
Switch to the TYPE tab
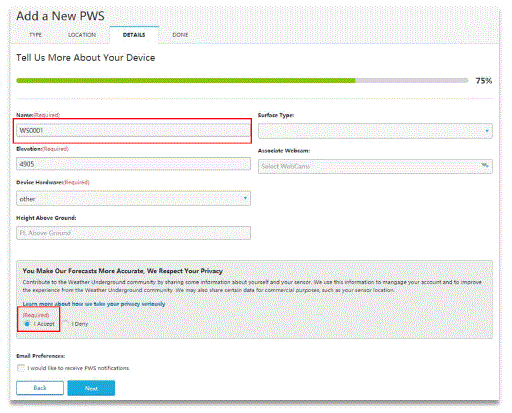[x=35, y=35]
